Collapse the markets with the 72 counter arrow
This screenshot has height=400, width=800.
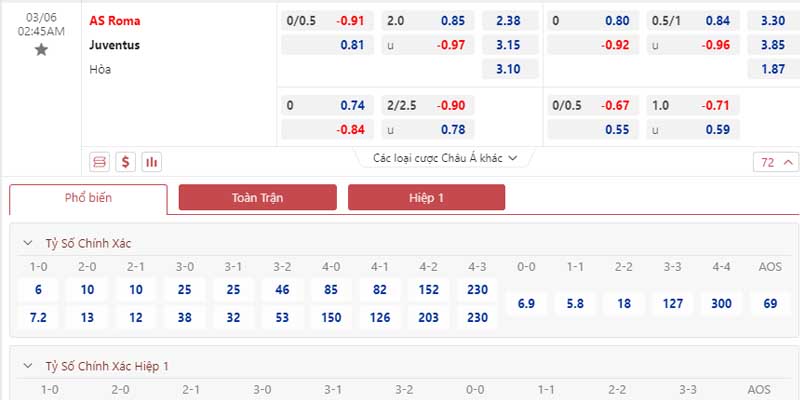776,162
